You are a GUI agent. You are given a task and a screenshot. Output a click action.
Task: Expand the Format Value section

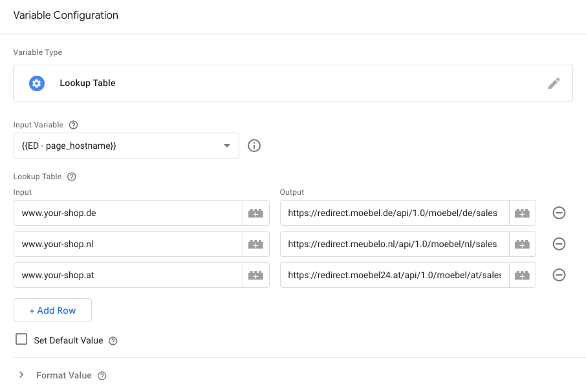point(21,375)
